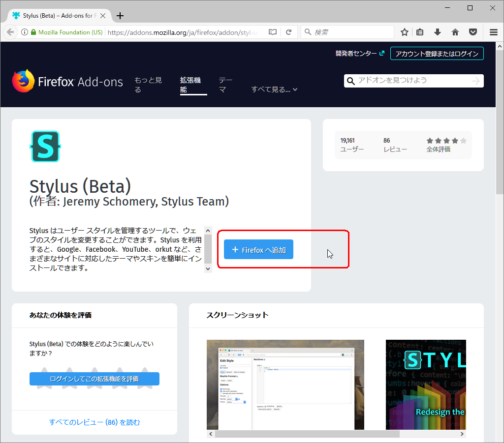Click the screenshots horizontal scrollbar thumb
The image size is (504, 443).
pyautogui.click(x=307, y=434)
